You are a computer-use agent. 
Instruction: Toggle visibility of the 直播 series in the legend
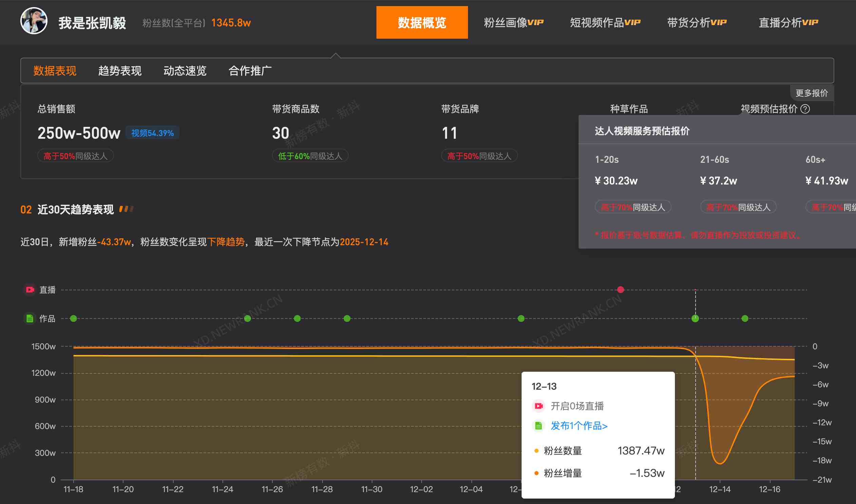click(x=47, y=290)
